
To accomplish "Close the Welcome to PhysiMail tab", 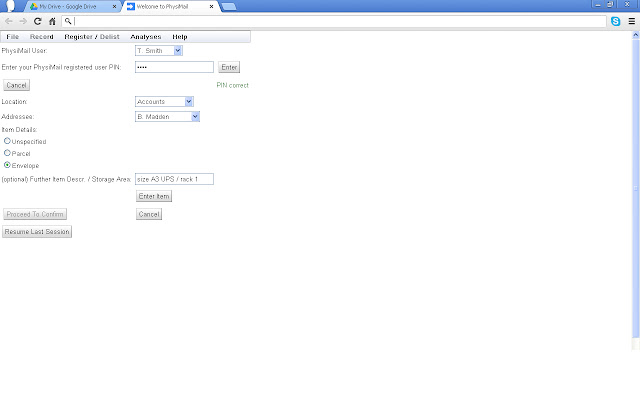I will 211,7.
